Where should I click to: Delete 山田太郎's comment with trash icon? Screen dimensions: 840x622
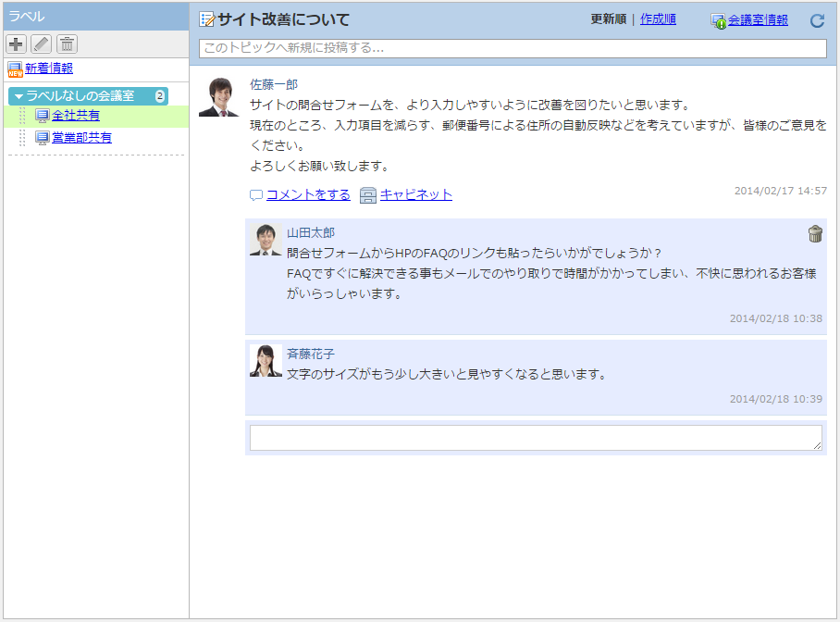815,234
